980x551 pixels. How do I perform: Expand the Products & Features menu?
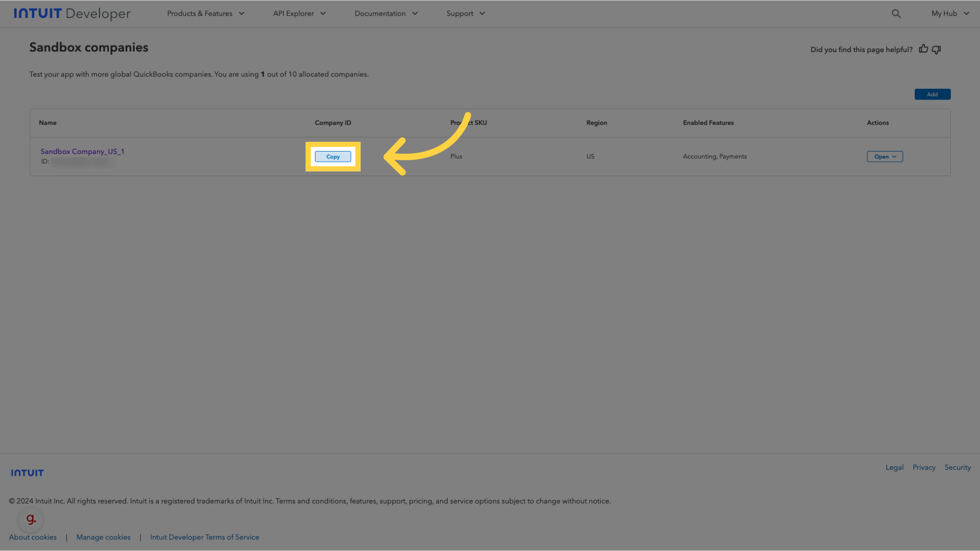(206, 14)
